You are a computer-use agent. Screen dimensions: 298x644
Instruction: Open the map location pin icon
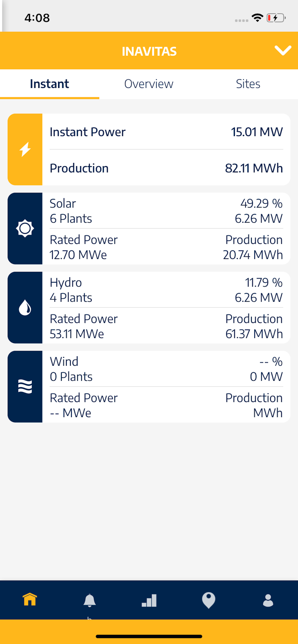(209, 600)
